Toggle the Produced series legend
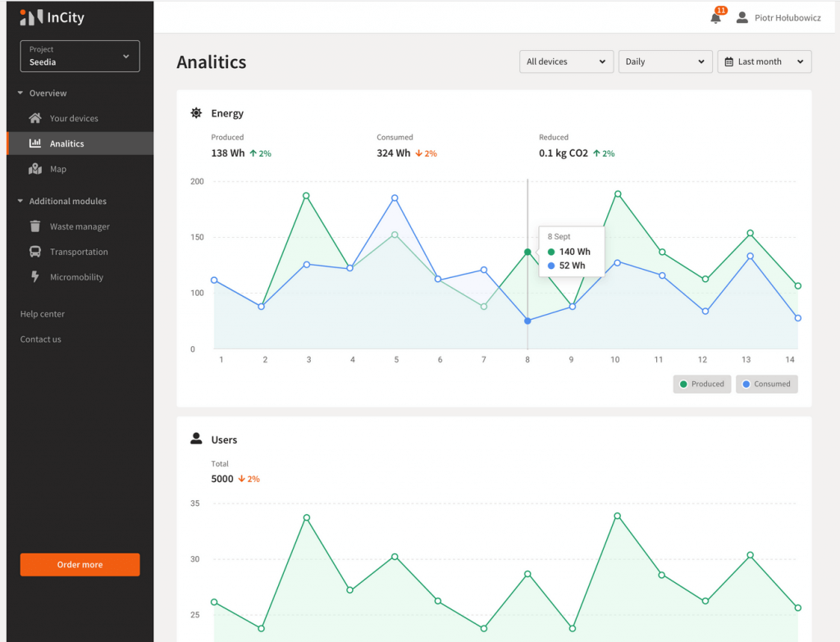Viewport: 840px width, 642px height. pos(701,384)
